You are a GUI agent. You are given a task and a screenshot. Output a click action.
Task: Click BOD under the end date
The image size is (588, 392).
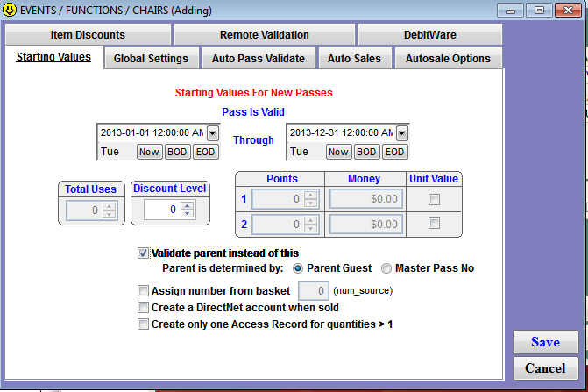(x=366, y=152)
